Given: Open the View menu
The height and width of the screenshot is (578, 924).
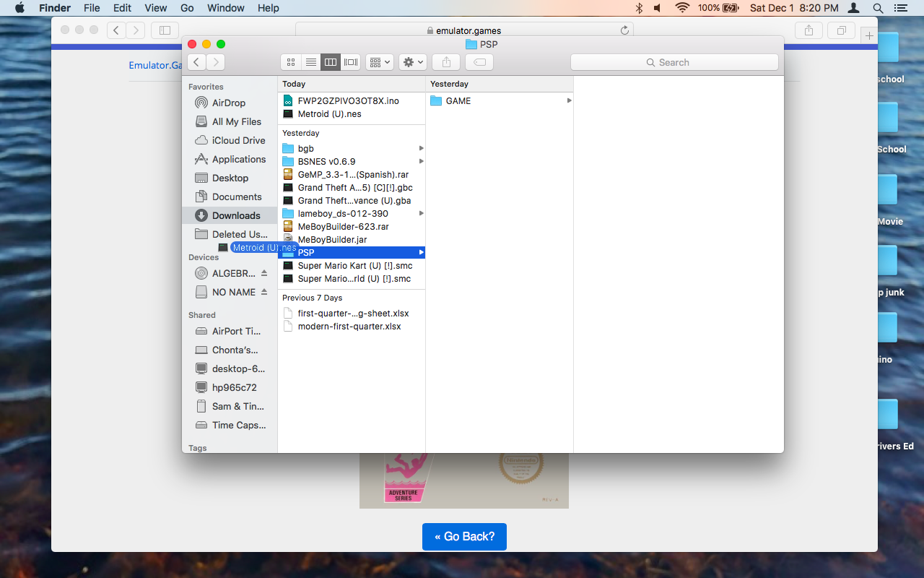Looking at the screenshot, I should [156, 8].
